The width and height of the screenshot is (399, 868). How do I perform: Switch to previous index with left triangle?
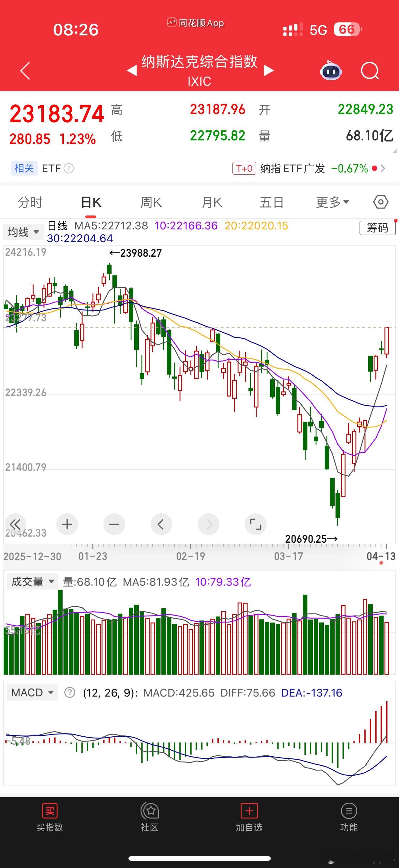[x=132, y=71]
